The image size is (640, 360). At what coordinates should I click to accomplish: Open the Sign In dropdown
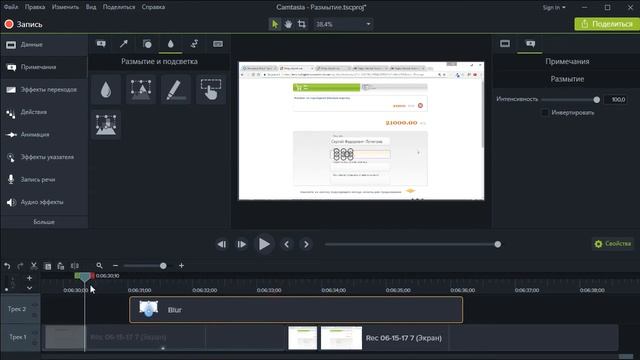pos(554,7)
